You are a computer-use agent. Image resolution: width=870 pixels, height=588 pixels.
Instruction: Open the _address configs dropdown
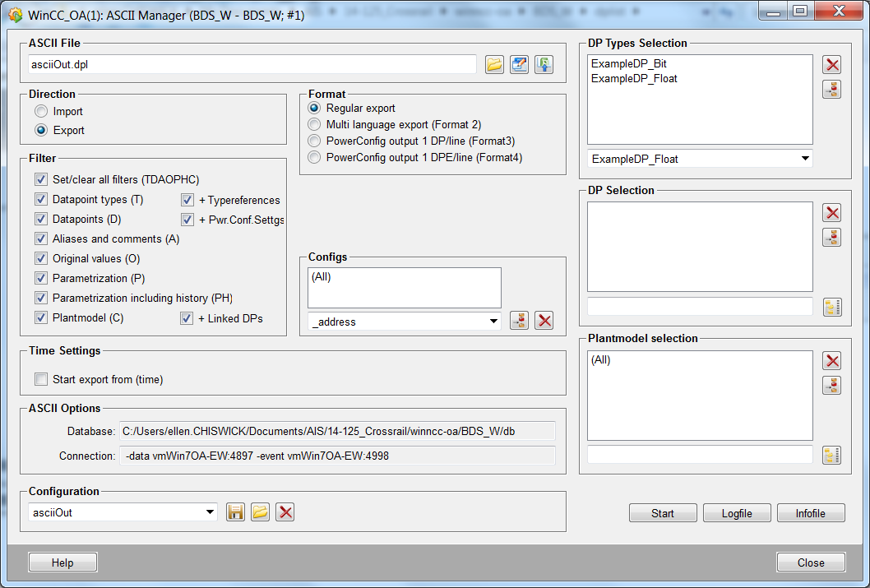(x=492, y=322)
